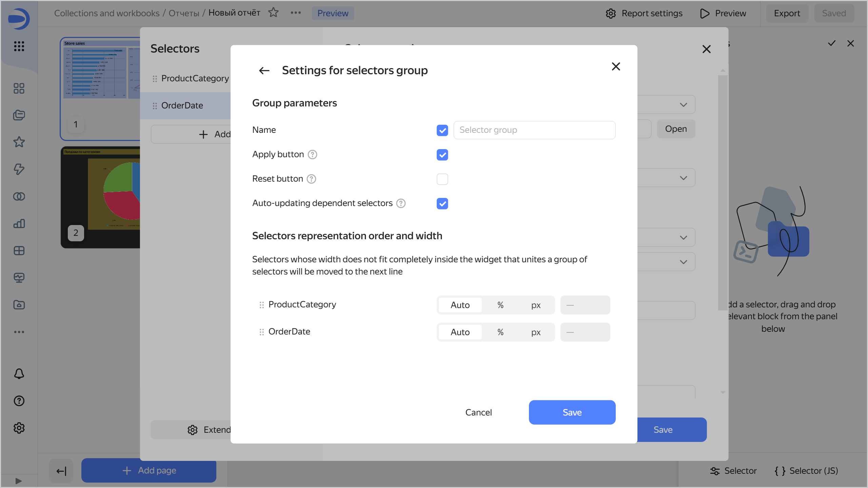
Task: Click Cancel in settings dialog
Action: click(478, 412)
